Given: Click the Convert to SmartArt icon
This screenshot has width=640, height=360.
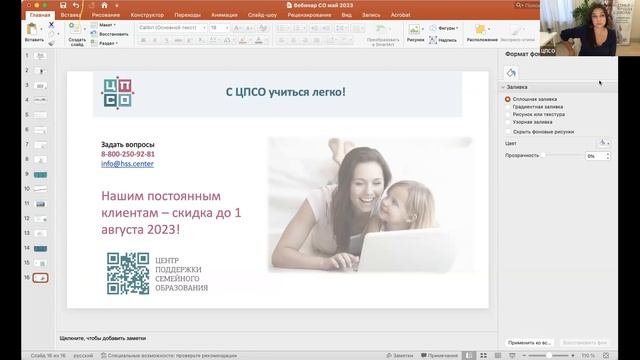Looking at the screenshot, I should click(x=381, y=29).
